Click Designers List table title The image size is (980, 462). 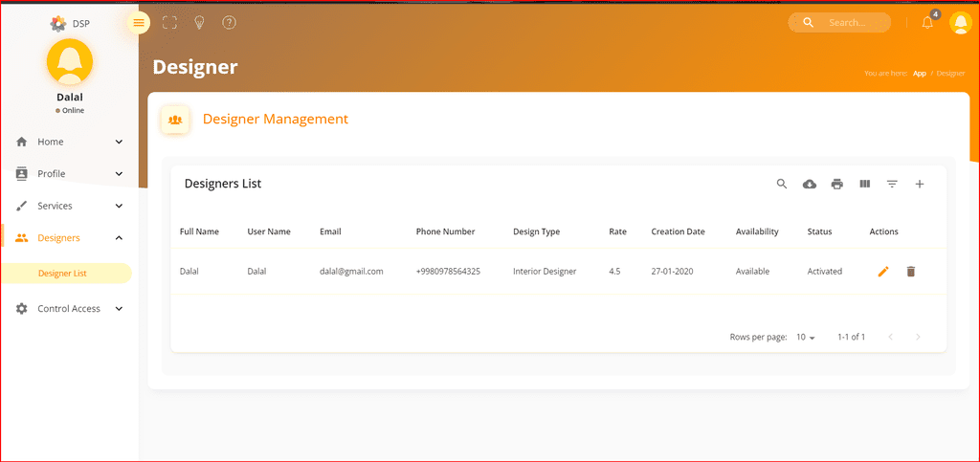point(223,184)
